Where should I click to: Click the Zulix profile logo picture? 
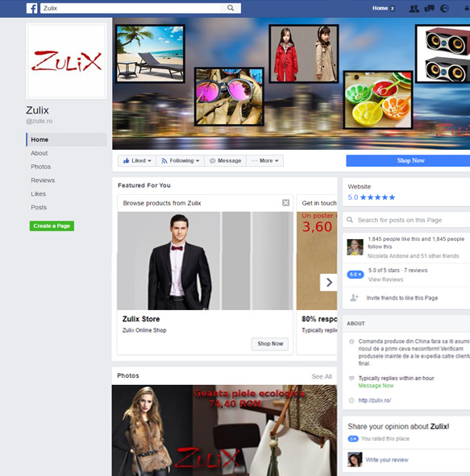67,61
